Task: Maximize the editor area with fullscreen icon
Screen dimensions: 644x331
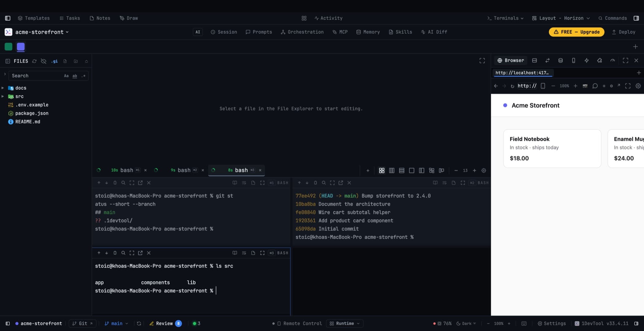Action: coord(482,61)
